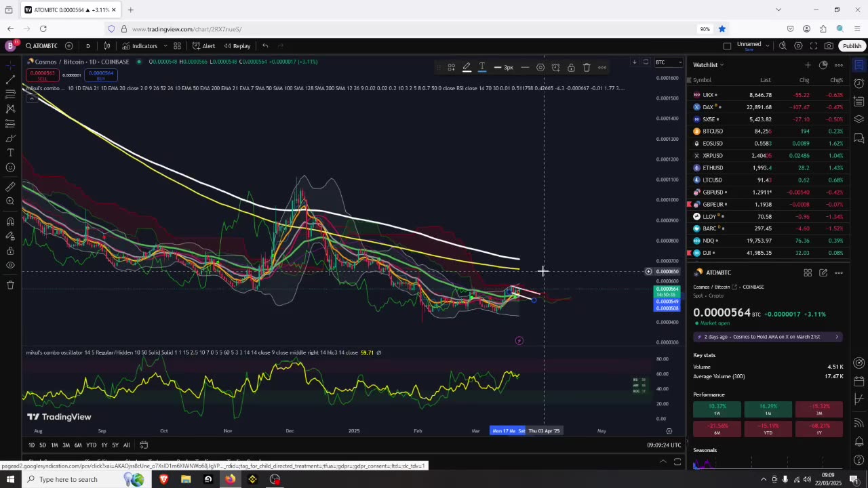868x488 pixels.
Task: Open drawing settings in floating toolbar
Action: [x=540, y=68]
